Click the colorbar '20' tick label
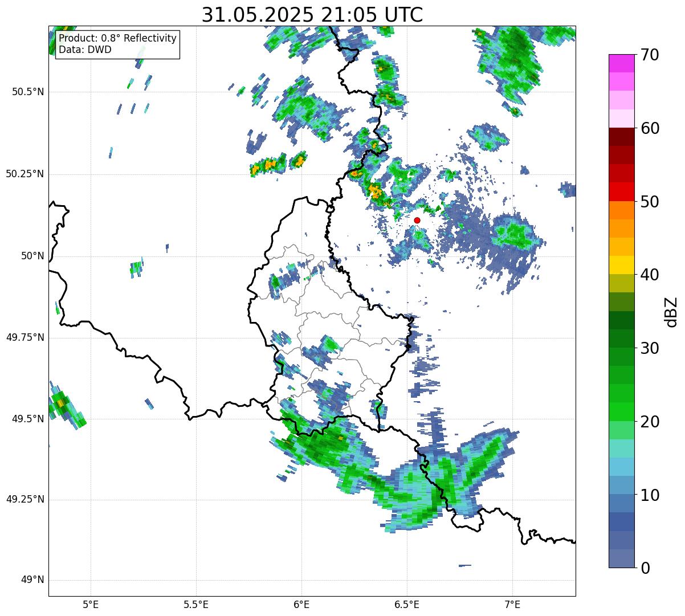Viewport: 685px width, 616px height. 650,422
